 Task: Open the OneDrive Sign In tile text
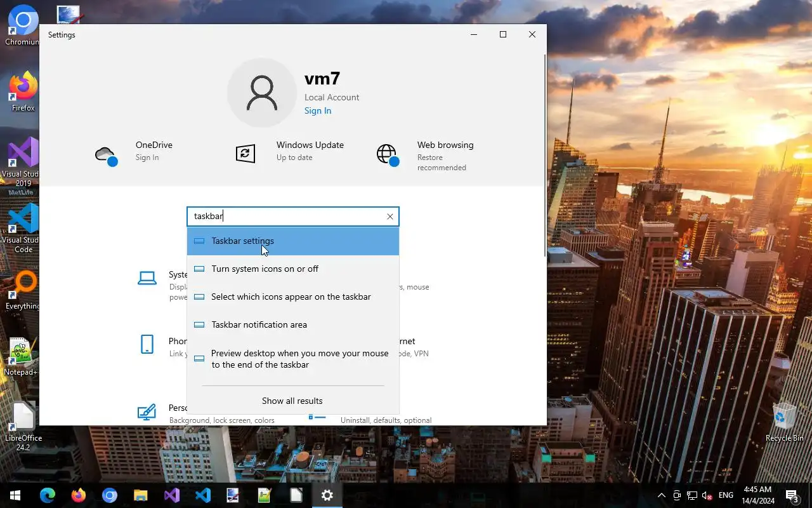[x=147, y=157]
